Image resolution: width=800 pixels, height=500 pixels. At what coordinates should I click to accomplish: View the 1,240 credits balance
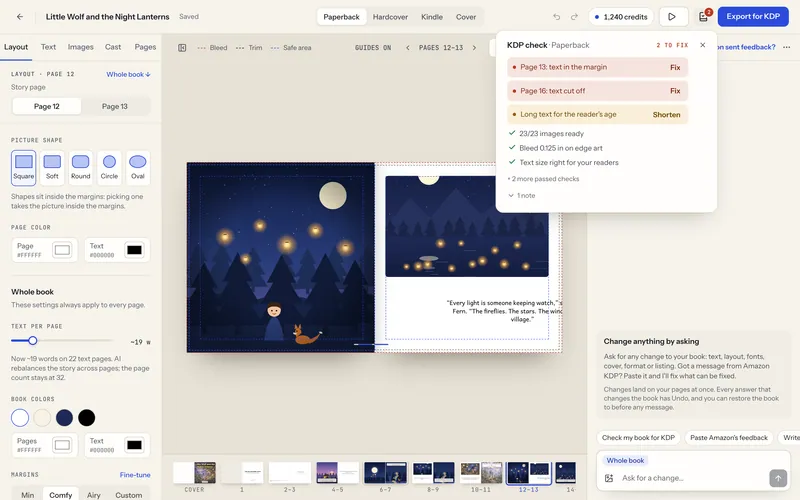coord(620,17)
